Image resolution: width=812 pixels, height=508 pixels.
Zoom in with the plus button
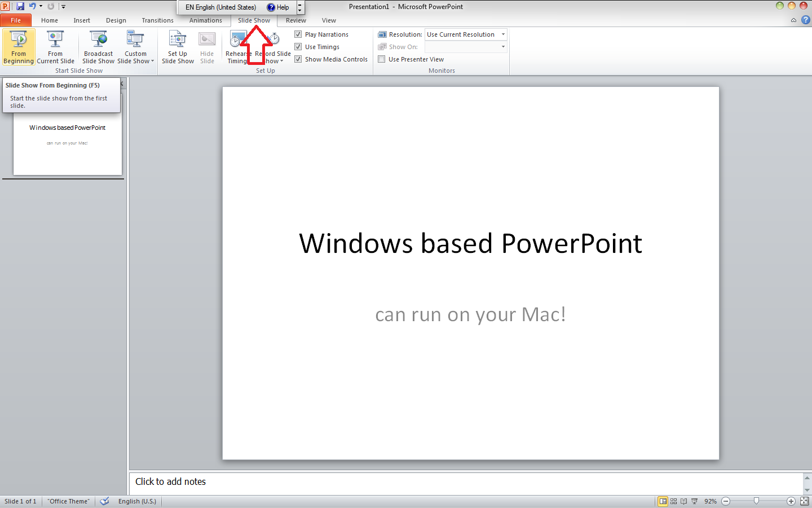coord(791,501)
